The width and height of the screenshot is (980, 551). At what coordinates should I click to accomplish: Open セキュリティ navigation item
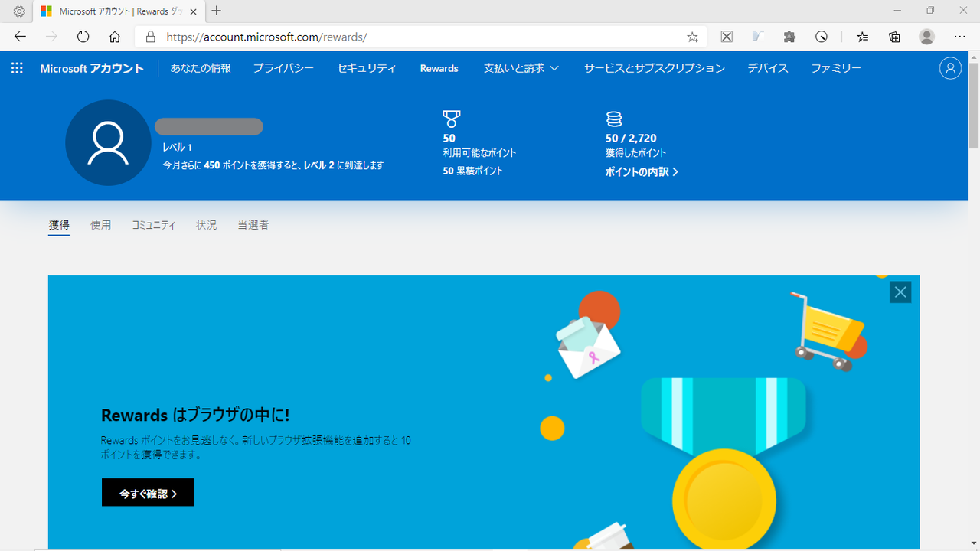pyautogui.click(x=367, y=68)
